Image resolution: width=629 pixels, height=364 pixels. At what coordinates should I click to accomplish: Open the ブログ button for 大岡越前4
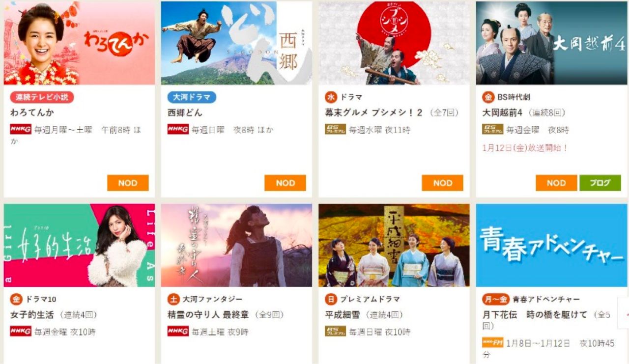coord(600,183)
